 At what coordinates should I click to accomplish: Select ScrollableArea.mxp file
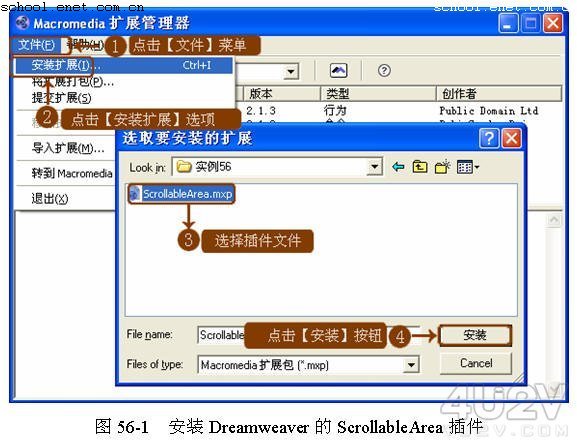point(182,194)
